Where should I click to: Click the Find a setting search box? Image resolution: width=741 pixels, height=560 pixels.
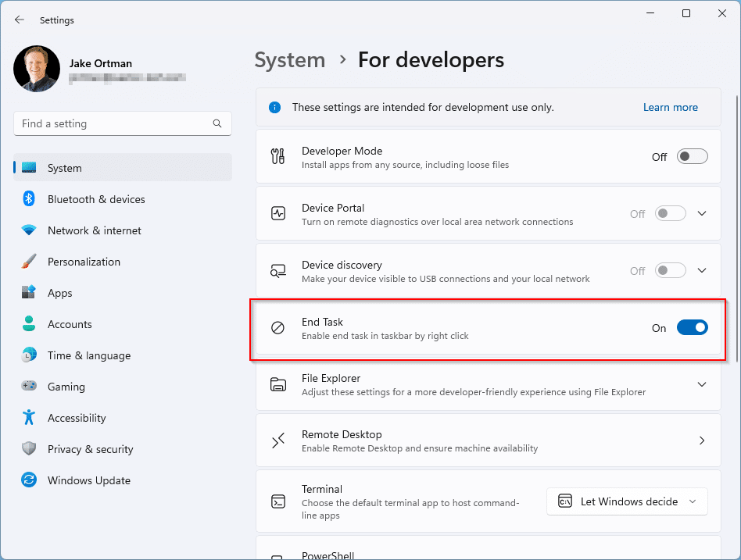(x=123, y=123)
